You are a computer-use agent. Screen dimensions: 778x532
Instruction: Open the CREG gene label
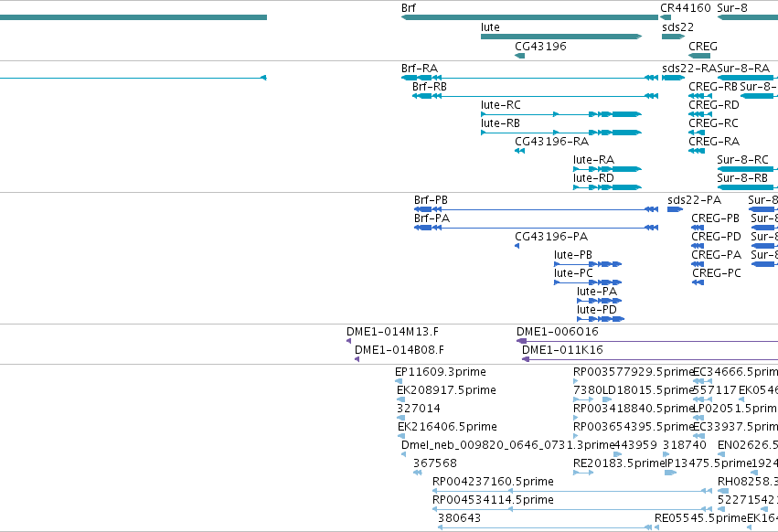click(703, 46)
